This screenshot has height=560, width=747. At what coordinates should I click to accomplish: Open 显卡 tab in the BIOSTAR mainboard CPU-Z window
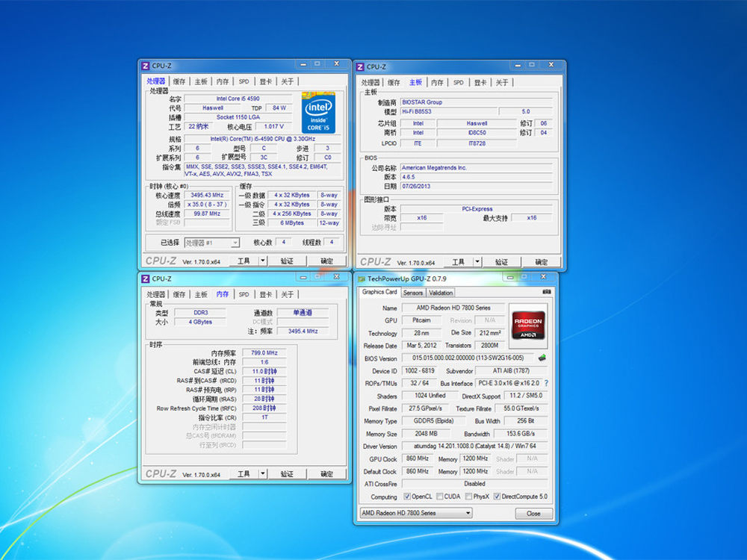(480, 82)
